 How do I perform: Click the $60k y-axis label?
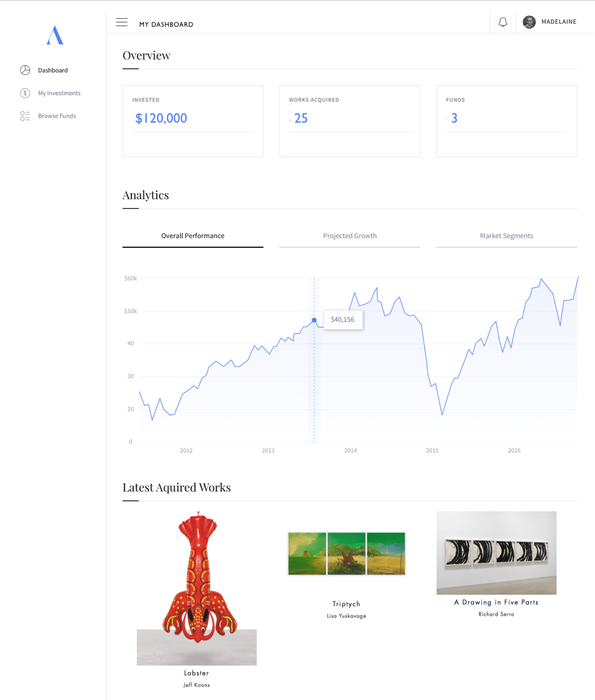(131, 279)
